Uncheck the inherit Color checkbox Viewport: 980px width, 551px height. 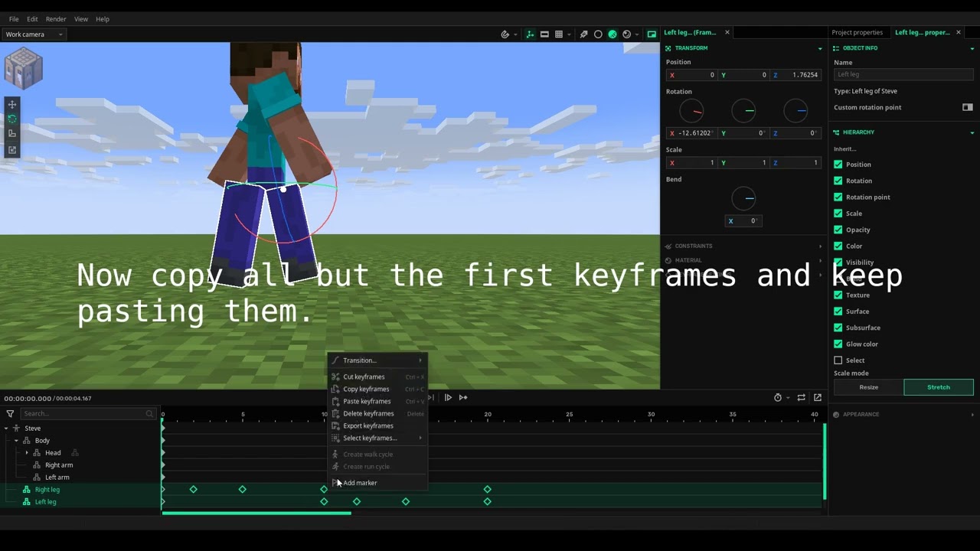838,246
